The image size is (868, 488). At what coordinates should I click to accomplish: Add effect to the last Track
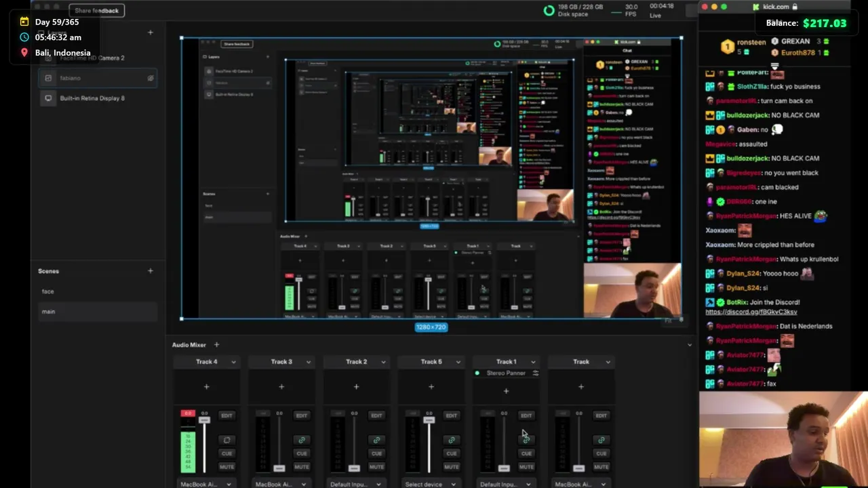581,387
